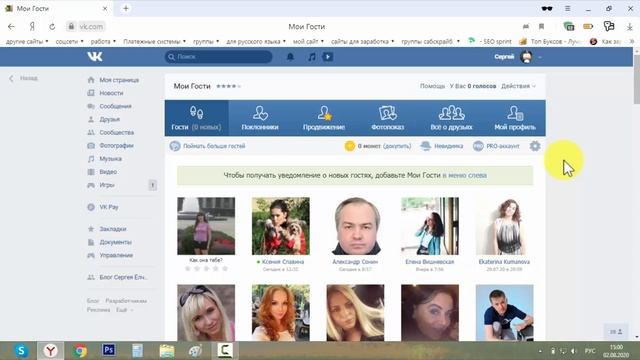The height and width of the screenshot is (360, 640).
Task: Switch to the Поклонники tab
Action: tap(260, 118)
